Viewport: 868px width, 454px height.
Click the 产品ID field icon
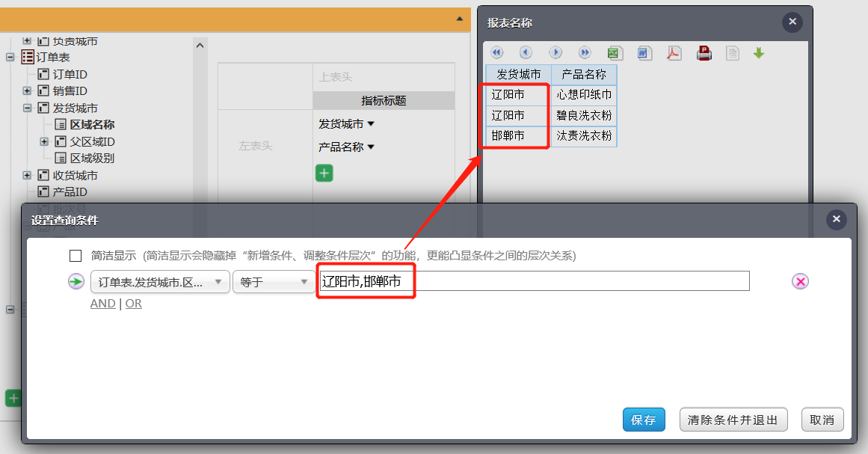(43, 191)
